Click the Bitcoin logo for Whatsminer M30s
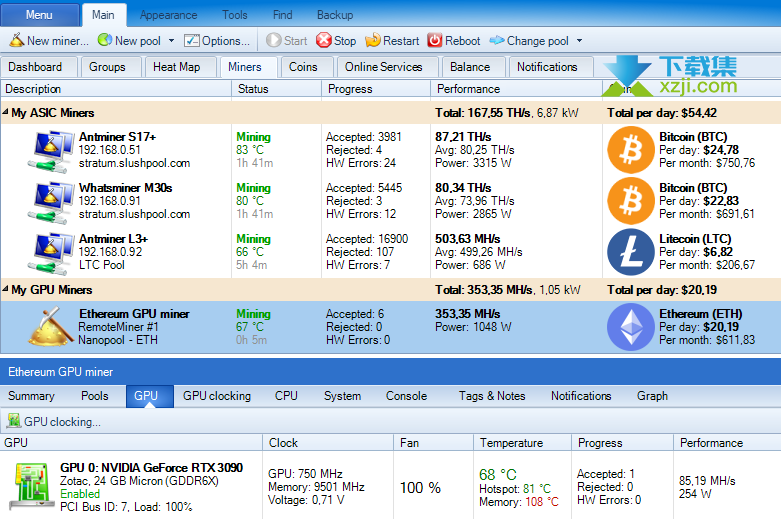The width and height of the screenshot is (781, 519). (631, 201)
